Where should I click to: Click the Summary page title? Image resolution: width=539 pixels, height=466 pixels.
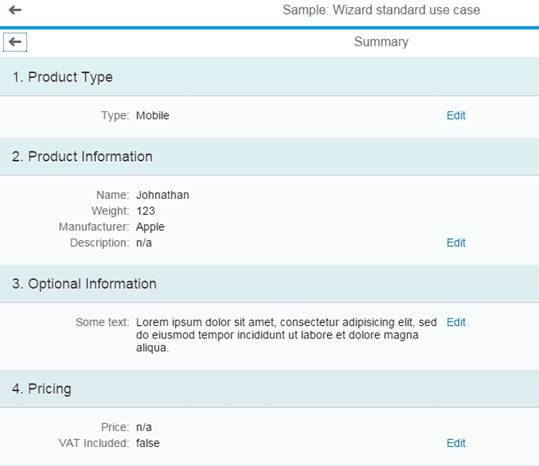click(381, 42)
